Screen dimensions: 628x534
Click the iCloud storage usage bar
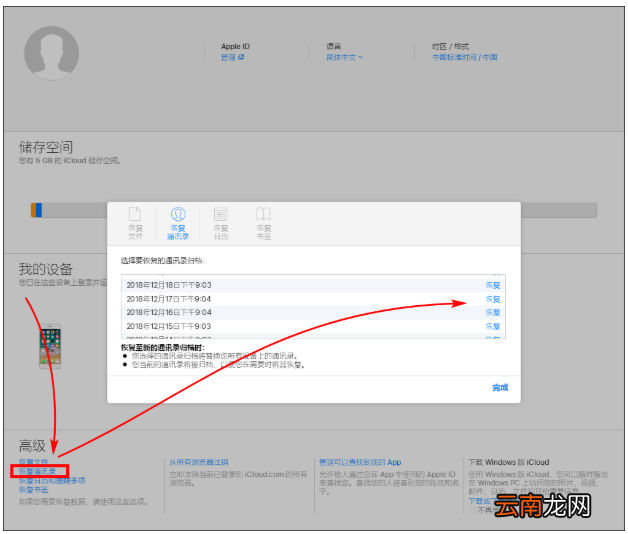[314, 210]
